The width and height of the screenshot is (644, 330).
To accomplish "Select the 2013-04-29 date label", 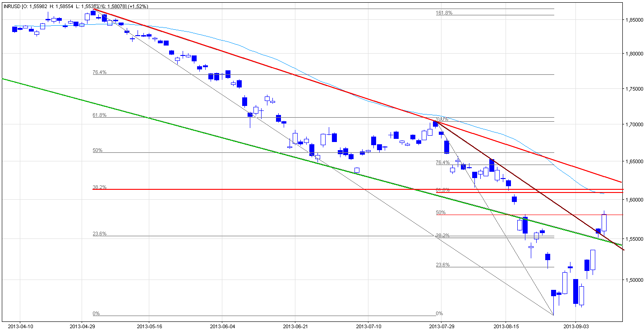I will [82, 325].
